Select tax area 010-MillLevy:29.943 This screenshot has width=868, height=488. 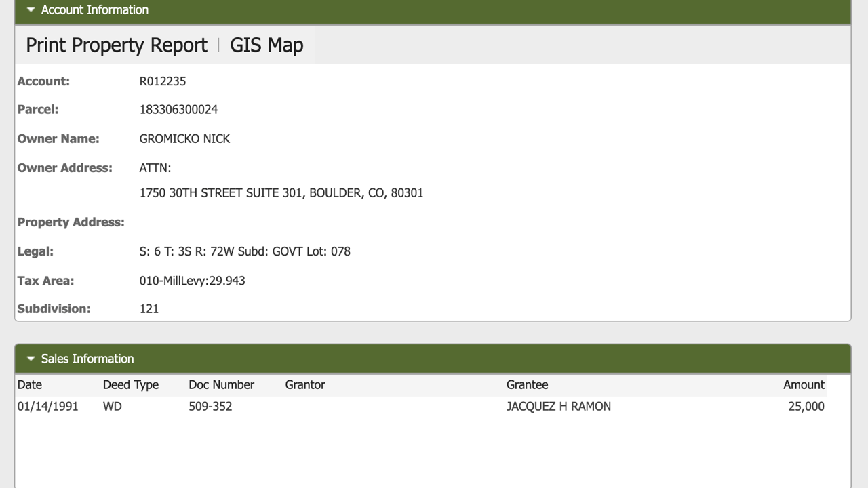[x=192, y=280]
